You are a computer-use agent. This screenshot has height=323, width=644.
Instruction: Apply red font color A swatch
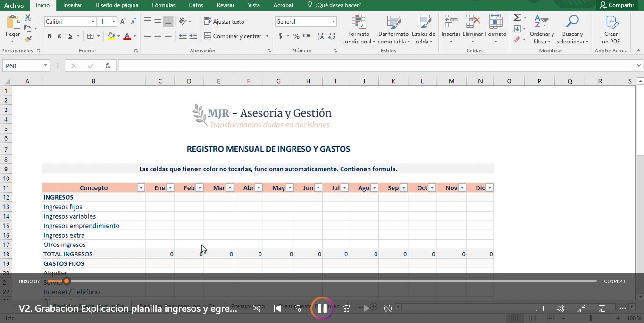[127, 36]
